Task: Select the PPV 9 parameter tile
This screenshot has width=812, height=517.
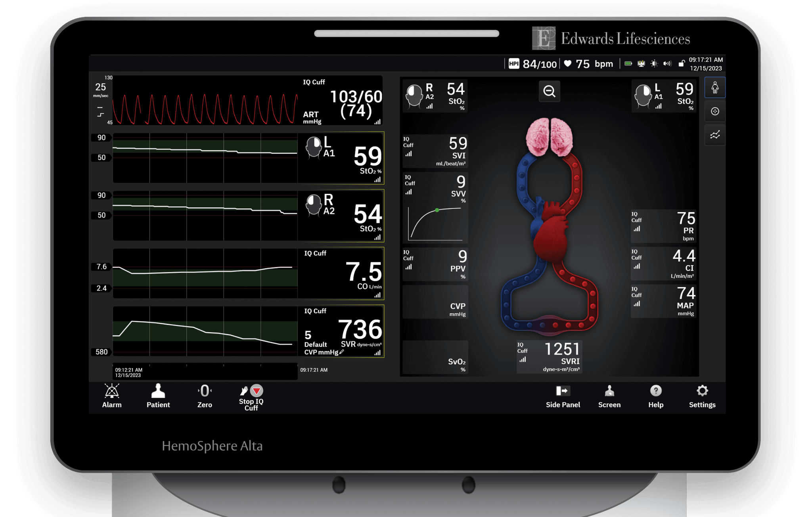Action: tap(435, 264)
